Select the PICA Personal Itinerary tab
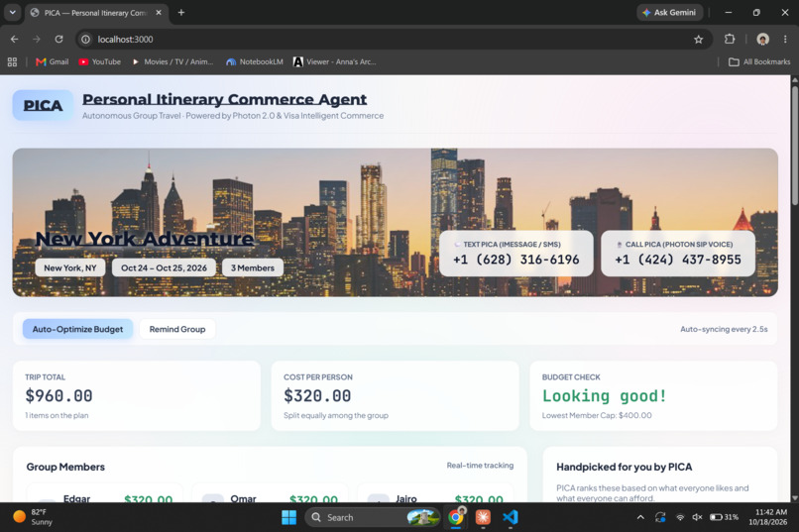799x532 pixels. [x=95, y=13]
